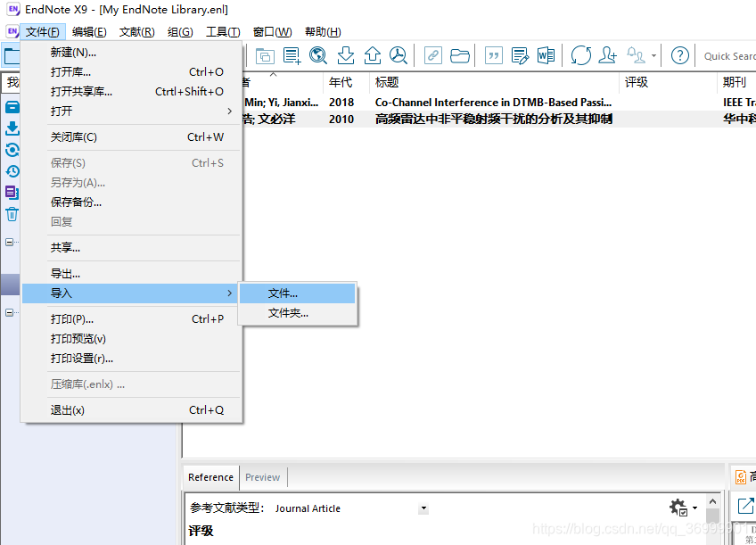Click the Open File folder toolbar icon
756x545 pixels.
[x=459, y=56]
